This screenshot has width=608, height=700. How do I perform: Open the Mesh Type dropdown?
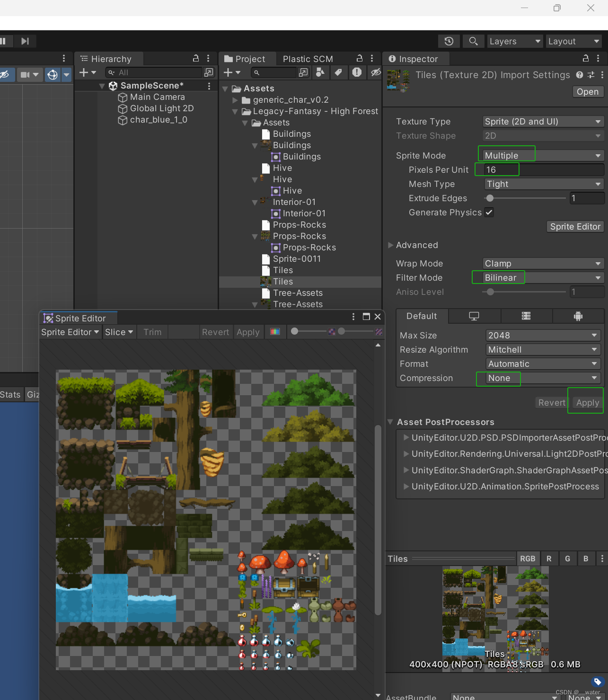[545, 184]
